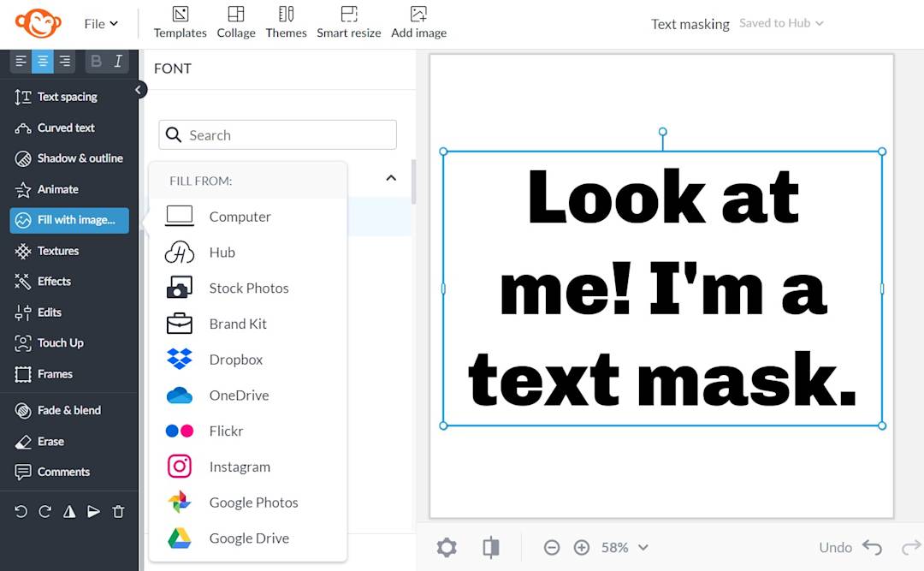
Task: Open Text spacing options
Action: (56, 97)
